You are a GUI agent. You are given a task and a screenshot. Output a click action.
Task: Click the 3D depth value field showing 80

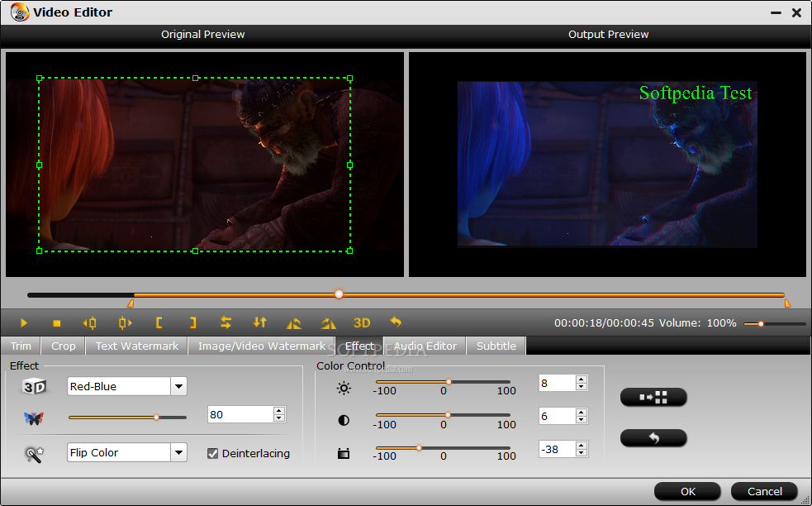[240, 414]
